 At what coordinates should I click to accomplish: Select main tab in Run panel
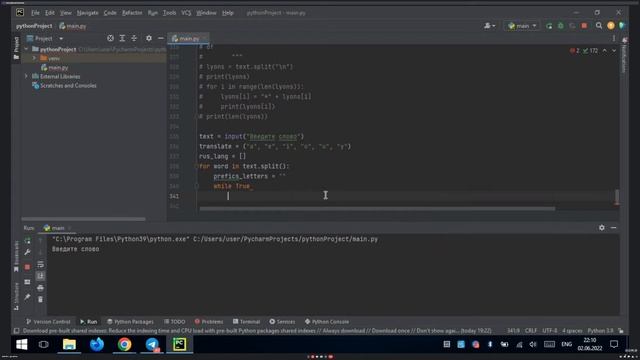pos(58,228)
